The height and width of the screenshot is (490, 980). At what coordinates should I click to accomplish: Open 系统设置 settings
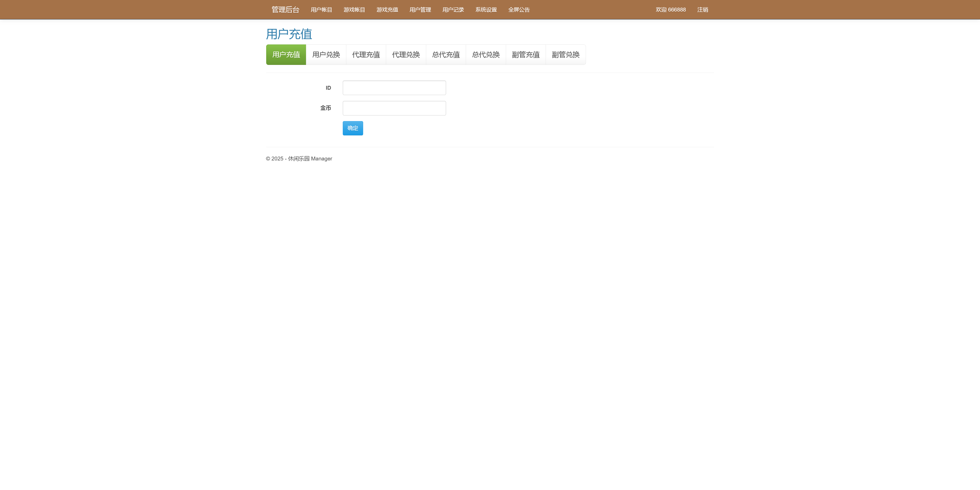(x=485, y=9)
